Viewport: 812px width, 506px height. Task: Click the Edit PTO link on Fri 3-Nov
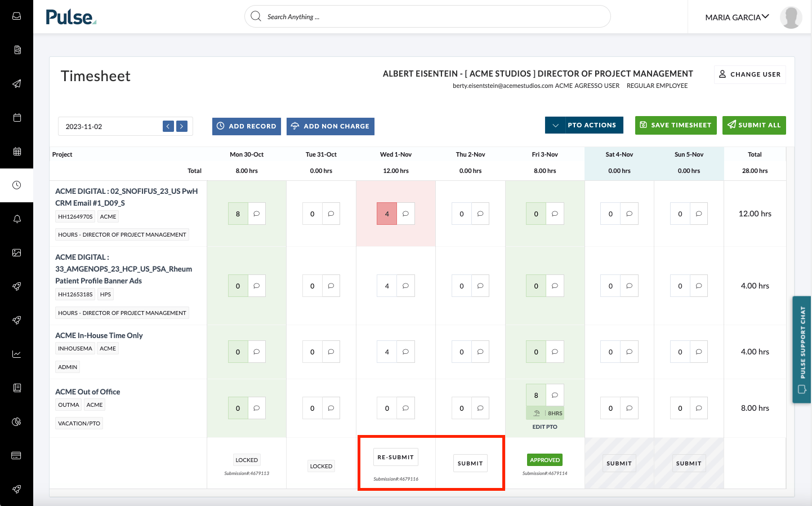pyautogui.click(x=545, y=427)
